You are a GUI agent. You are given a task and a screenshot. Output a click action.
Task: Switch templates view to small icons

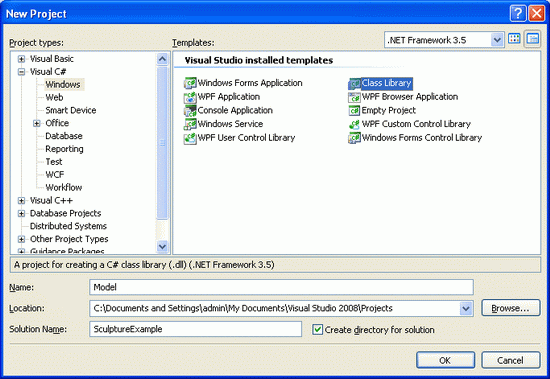533,39
